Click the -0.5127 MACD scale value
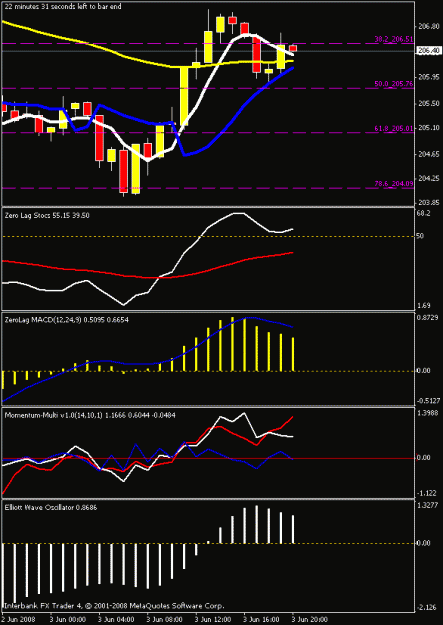This screenshot has width=443, height=625. (x=428, y=400)
